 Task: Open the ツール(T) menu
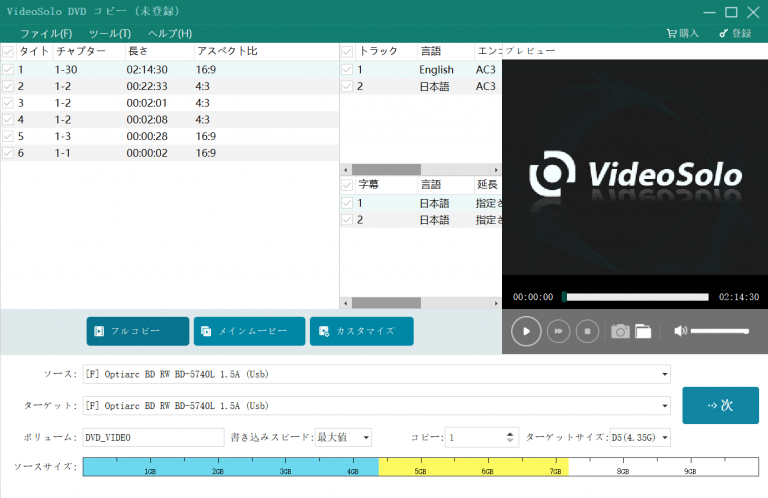point(110,33)
